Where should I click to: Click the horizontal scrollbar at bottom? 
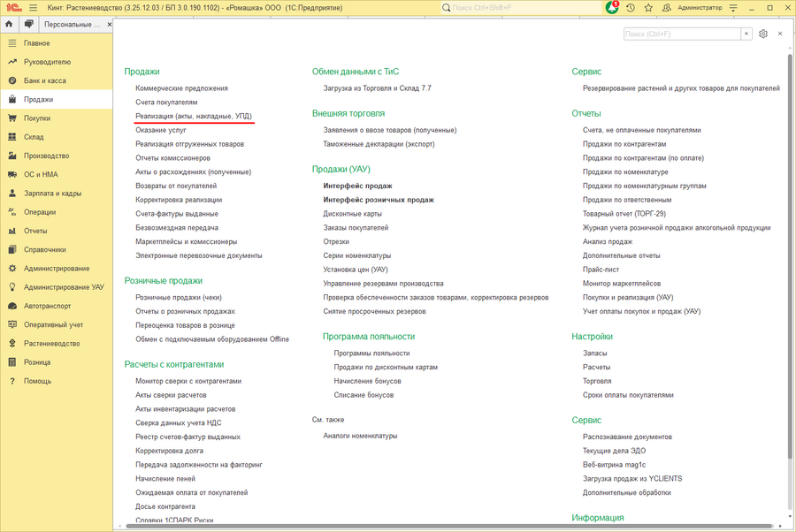click(449, 526)
